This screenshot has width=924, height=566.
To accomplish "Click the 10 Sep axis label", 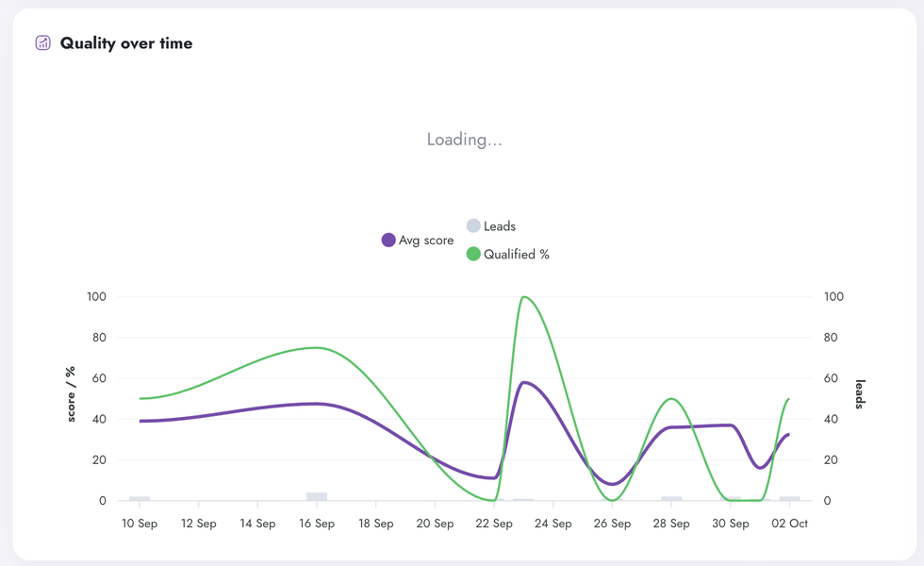I will 140,523.
